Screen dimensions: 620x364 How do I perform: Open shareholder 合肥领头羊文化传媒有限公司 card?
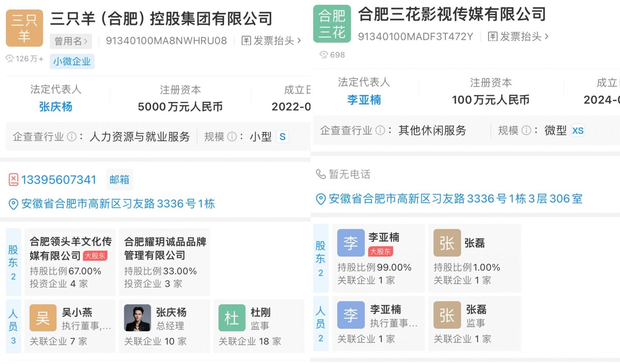point(70,262)
